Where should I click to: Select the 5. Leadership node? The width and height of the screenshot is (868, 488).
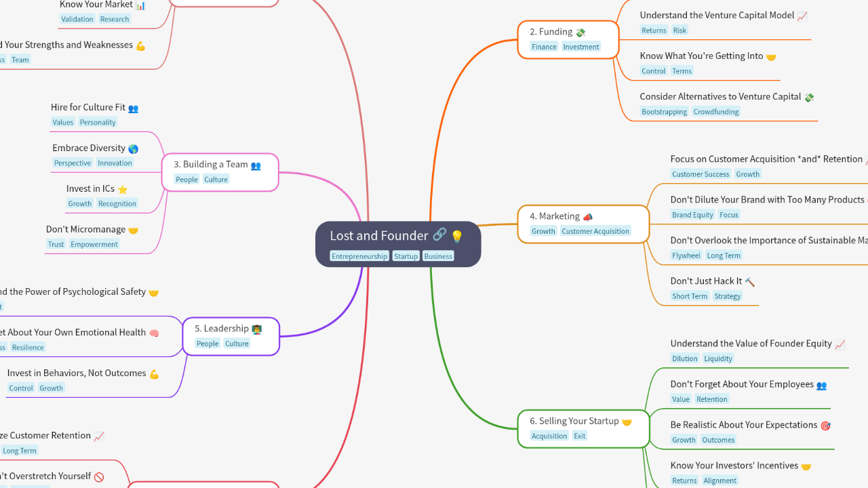click(231, 336)
